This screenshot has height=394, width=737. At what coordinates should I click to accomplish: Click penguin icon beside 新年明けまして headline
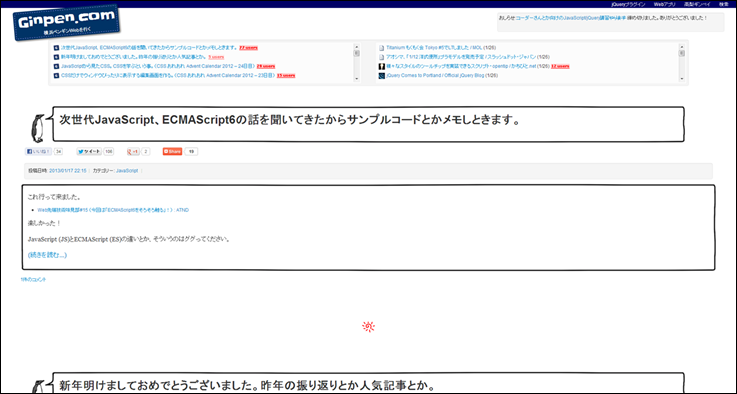click(x=38, y=386)
